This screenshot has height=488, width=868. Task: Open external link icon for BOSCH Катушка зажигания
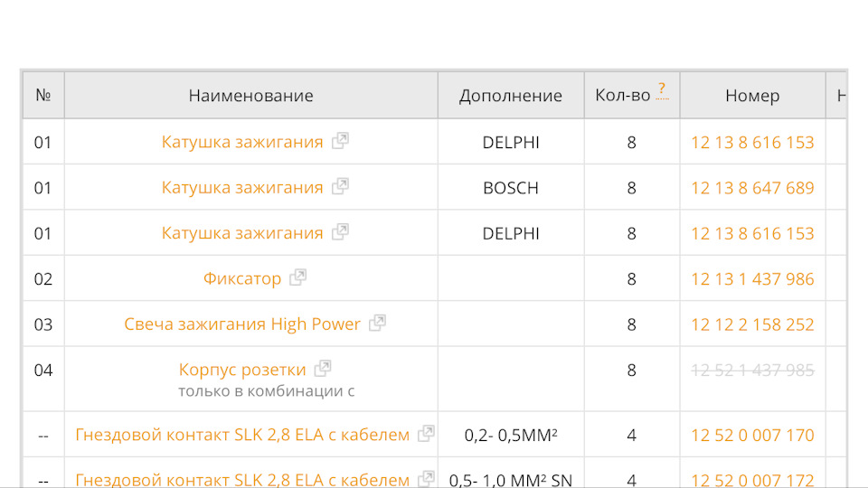coord(340,187)
